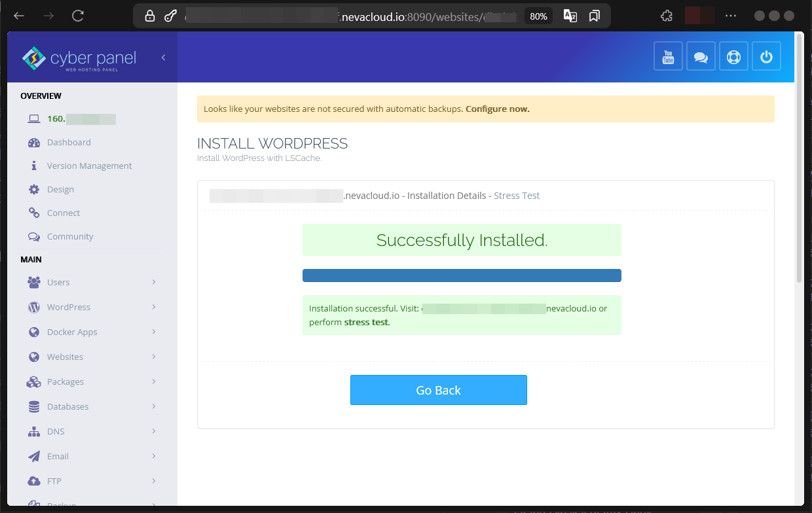Click the Docker Apps globe icon

click(x=34, y=332)
